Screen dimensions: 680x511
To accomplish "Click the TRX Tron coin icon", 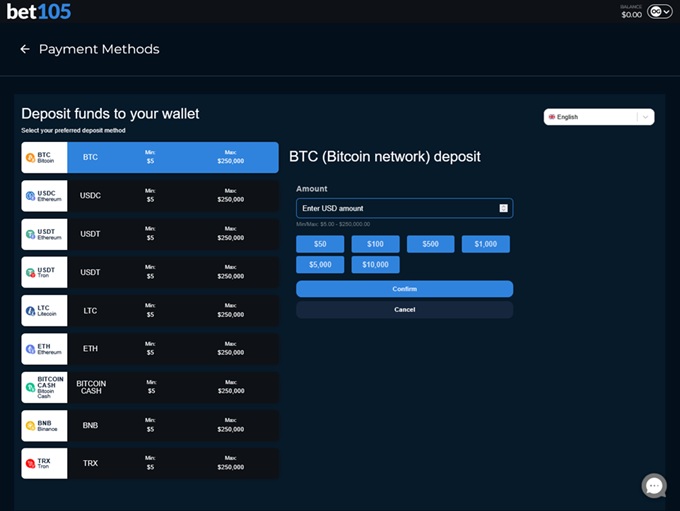I will point(30,464).
